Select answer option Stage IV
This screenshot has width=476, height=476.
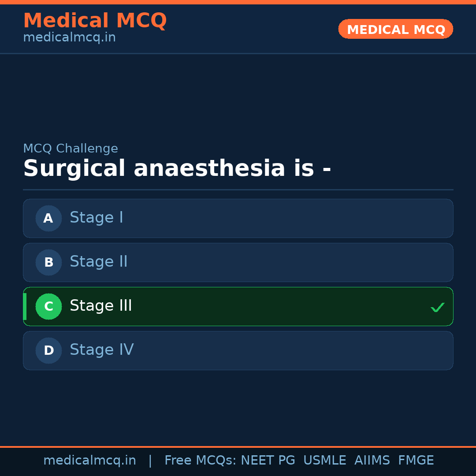(238, 350)
